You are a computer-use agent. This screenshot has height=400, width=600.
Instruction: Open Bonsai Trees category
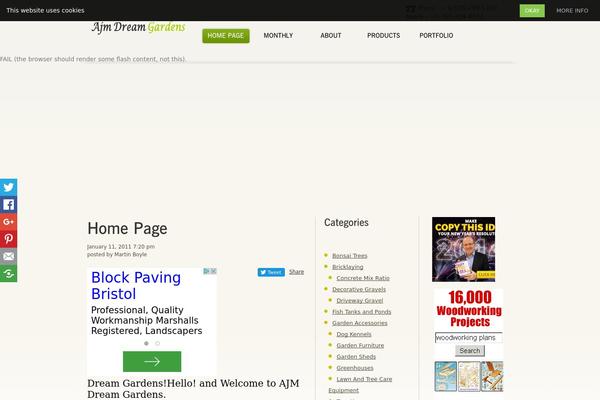(350, 256)
